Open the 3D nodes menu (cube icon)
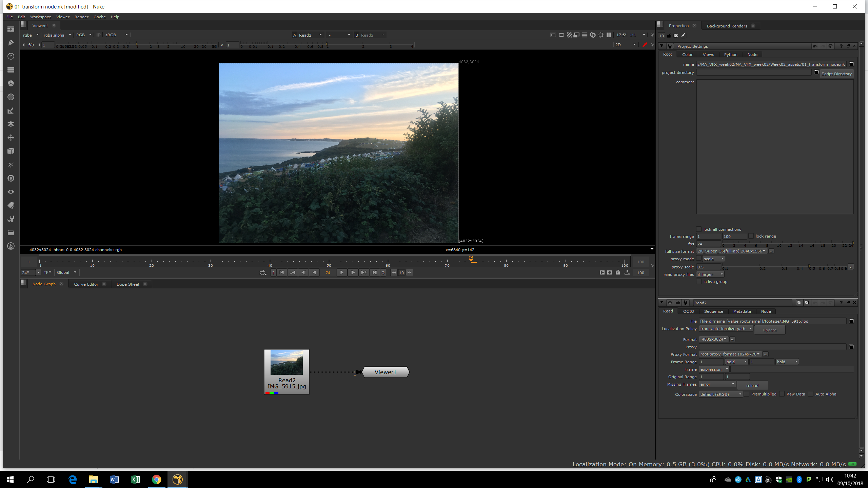The width and height of the screenshot is (868, 488). pyautogui.click(x=11, y=151)
